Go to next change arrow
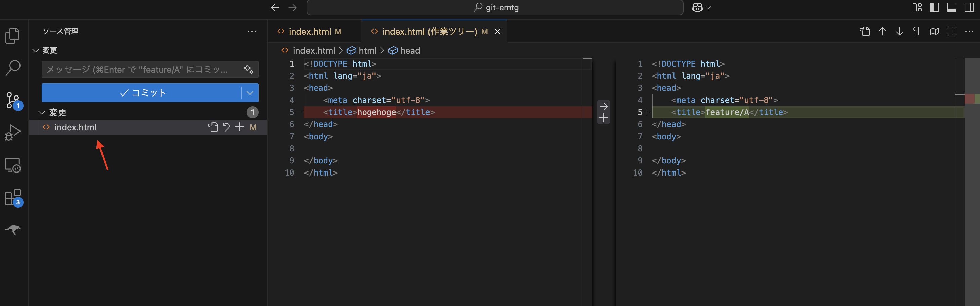Screen dimensions: 980x306 899,31
